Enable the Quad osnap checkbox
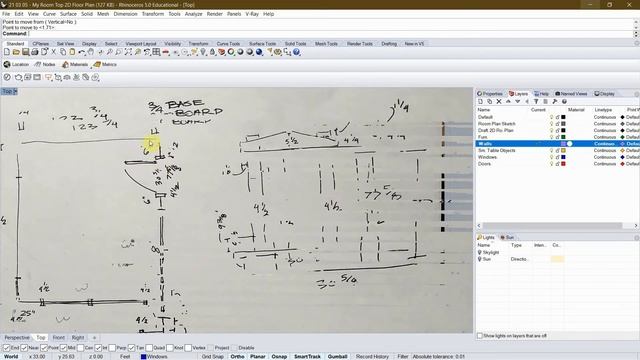The height and width of the screenshot is (360, 640). pos(149,348)
